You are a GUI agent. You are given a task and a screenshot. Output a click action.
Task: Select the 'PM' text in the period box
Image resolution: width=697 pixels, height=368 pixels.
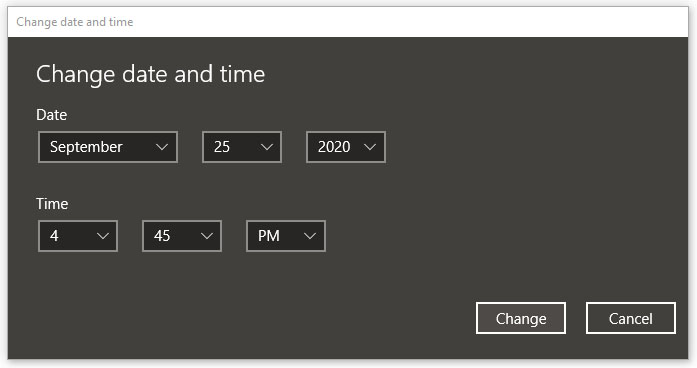(x=269, y=236)
